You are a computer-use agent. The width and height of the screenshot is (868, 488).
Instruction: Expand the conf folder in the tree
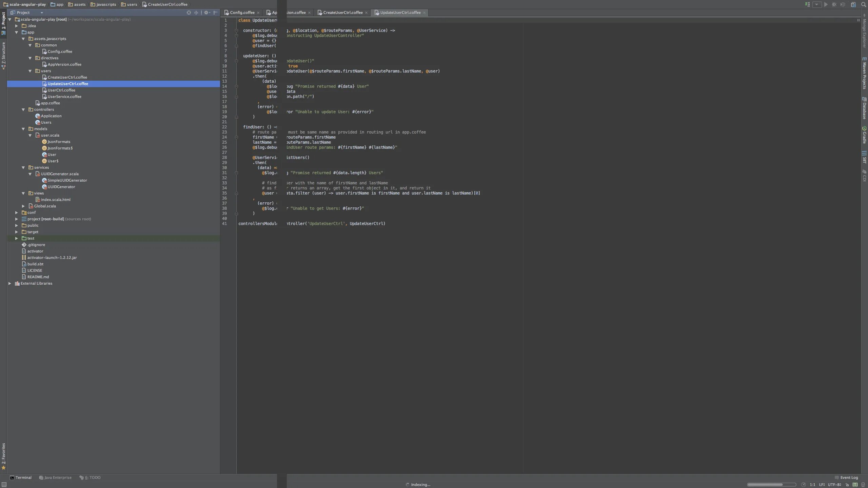[16, 212]
